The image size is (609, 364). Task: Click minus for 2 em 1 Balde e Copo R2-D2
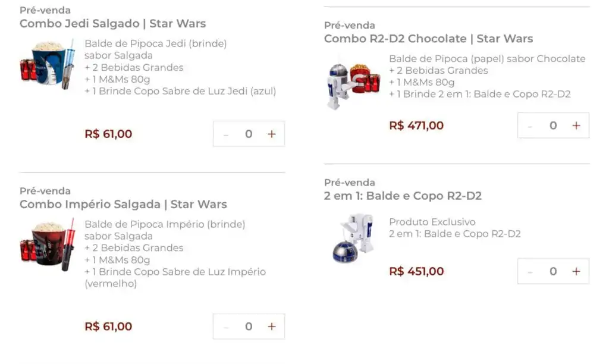click(530, 272)
